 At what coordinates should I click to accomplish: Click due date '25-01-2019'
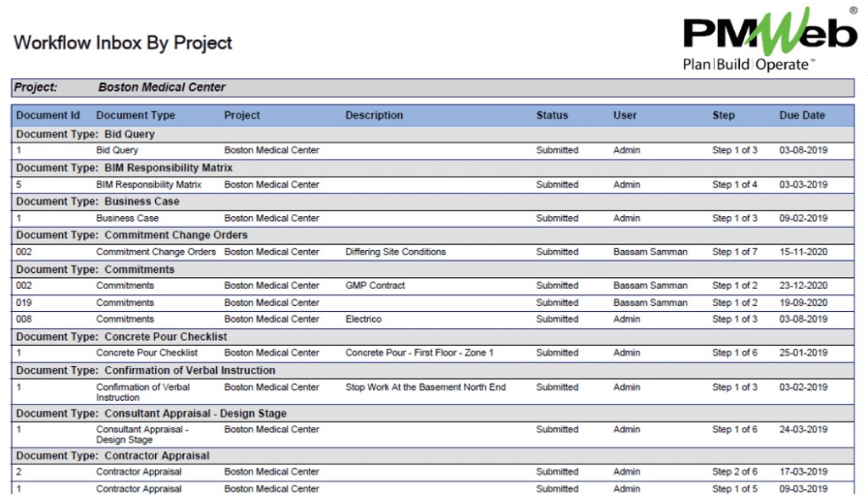[804, 353]
